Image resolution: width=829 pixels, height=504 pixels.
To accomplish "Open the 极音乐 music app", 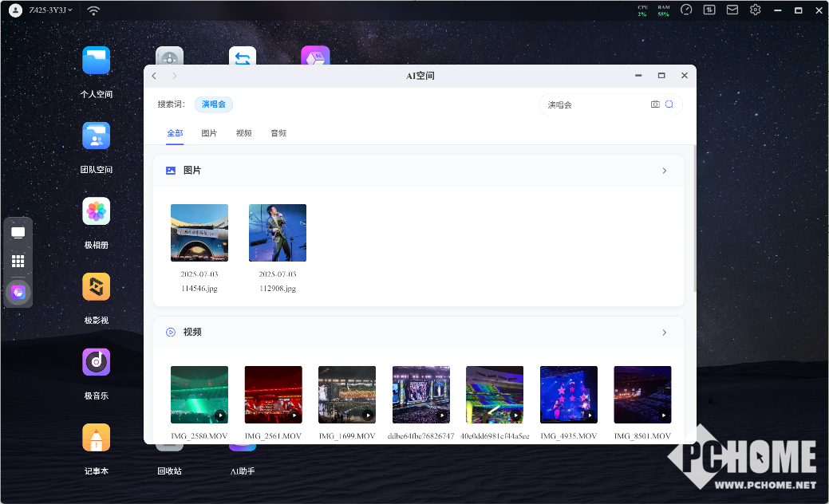I will [96, 363].
